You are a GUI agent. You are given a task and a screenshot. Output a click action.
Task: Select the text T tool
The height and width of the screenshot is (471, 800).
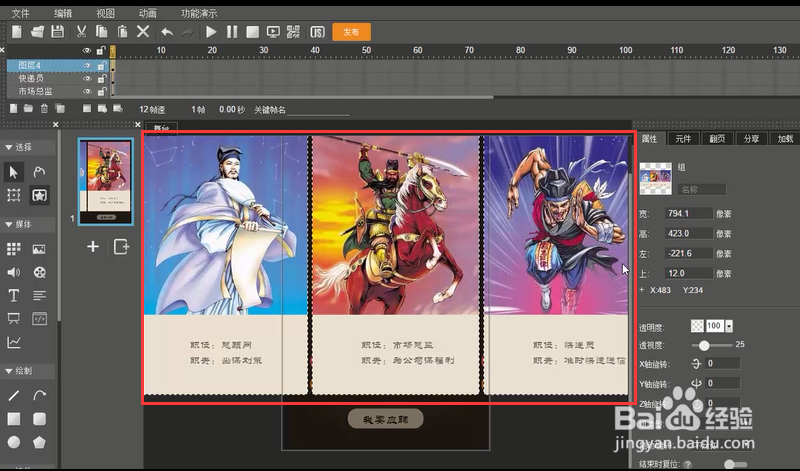click(x=14, y=295)
